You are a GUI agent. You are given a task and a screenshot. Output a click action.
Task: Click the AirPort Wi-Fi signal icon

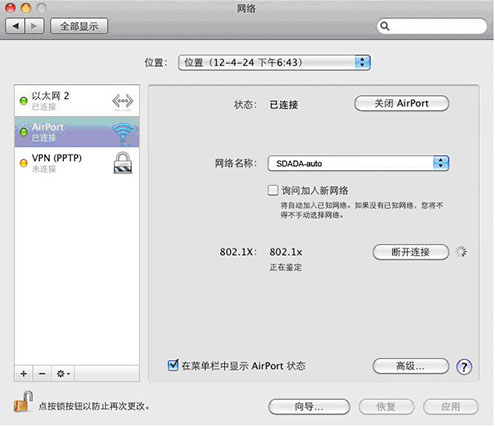click(123, 133)
